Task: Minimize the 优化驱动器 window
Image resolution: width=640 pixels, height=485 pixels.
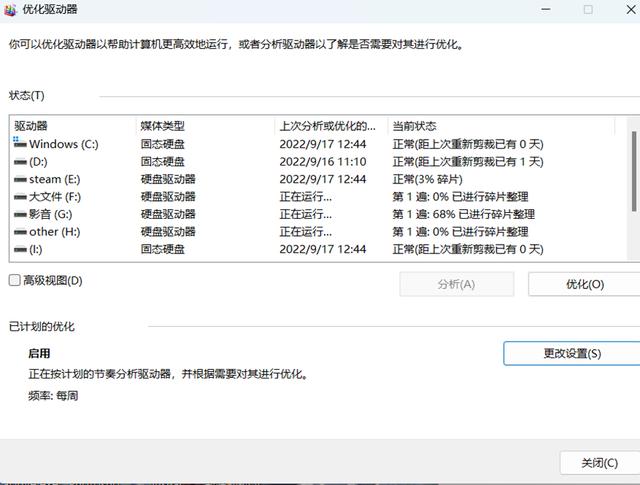Action: (x=546, y=9)
